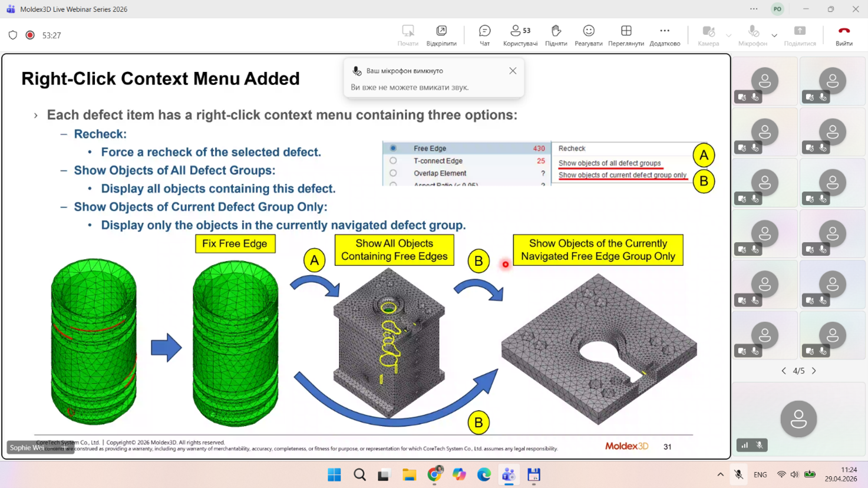
Task: Unpin shared content with Відкріпити
Action: point(441,35)
